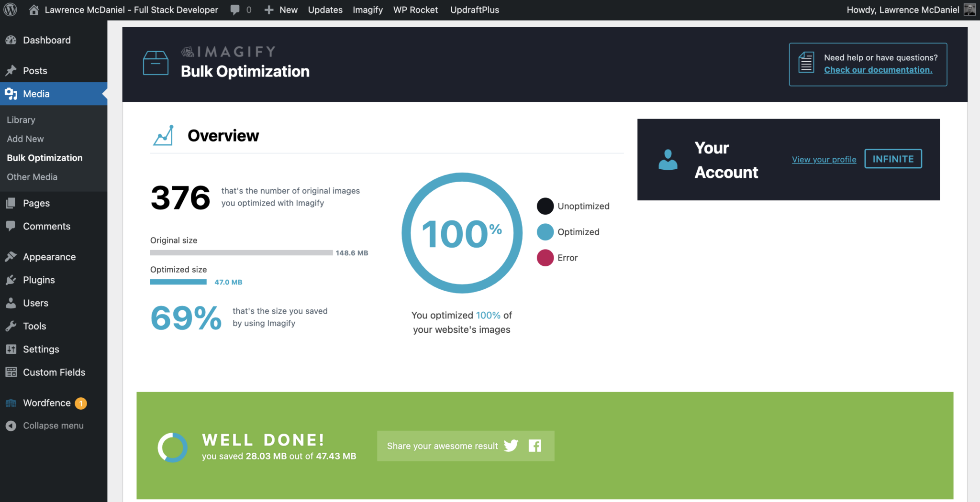Image resolution: width=980 pixels, height=502 pixels.
Task: Click the Error red legend dot
Action: (545, 258)
